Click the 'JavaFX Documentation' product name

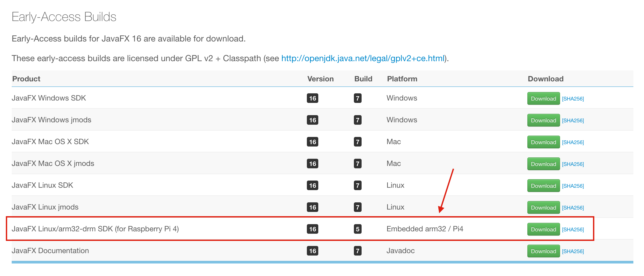[x=50, y=250]
